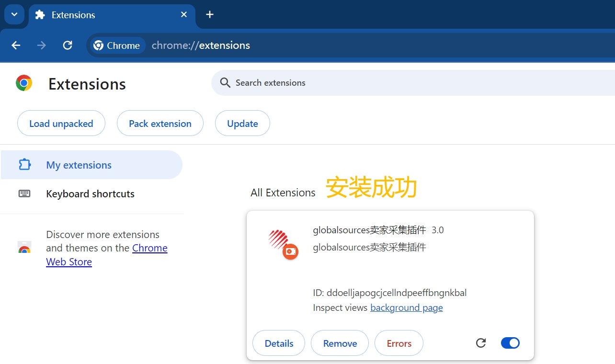Image resolution: width=615 pixels, height=364 pixels.
Task: Click the puzzle icon beside My extensions
Action: pyautogui.click(x=24, y=165)
